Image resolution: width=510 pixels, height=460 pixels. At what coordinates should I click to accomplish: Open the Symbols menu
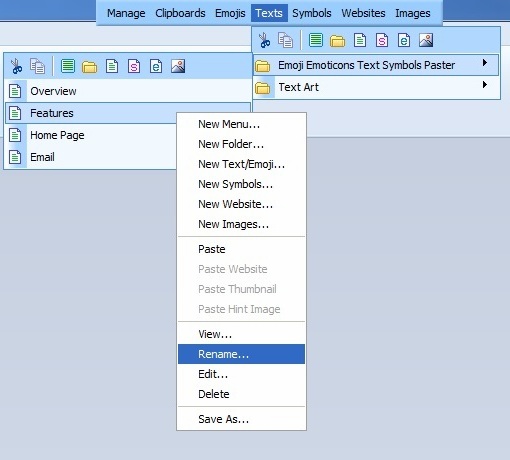coord(312,13)
